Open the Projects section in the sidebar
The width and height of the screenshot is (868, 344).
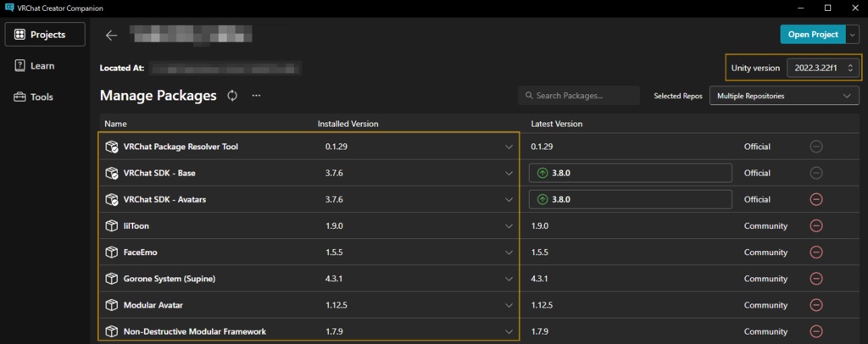coord(45,34)
